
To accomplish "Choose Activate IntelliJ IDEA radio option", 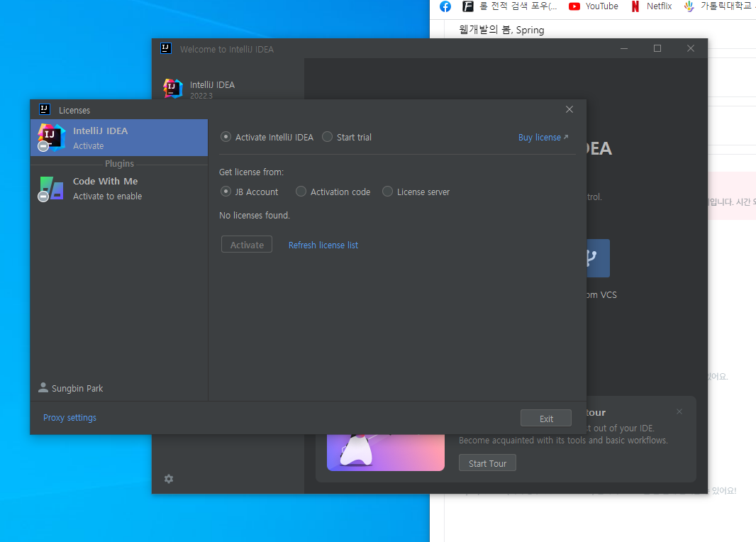I will 267,137.
